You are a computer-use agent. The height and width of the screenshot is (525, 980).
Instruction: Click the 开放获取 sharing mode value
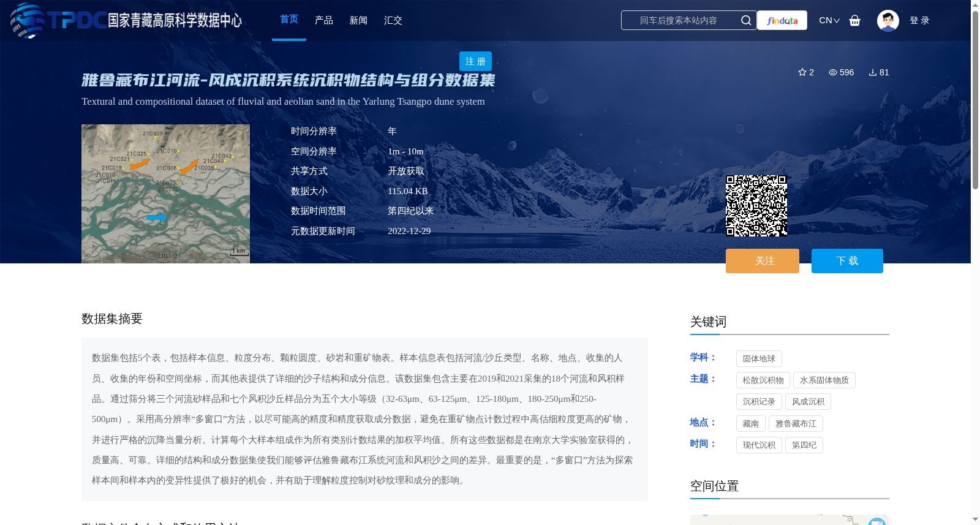pos(406,171)
